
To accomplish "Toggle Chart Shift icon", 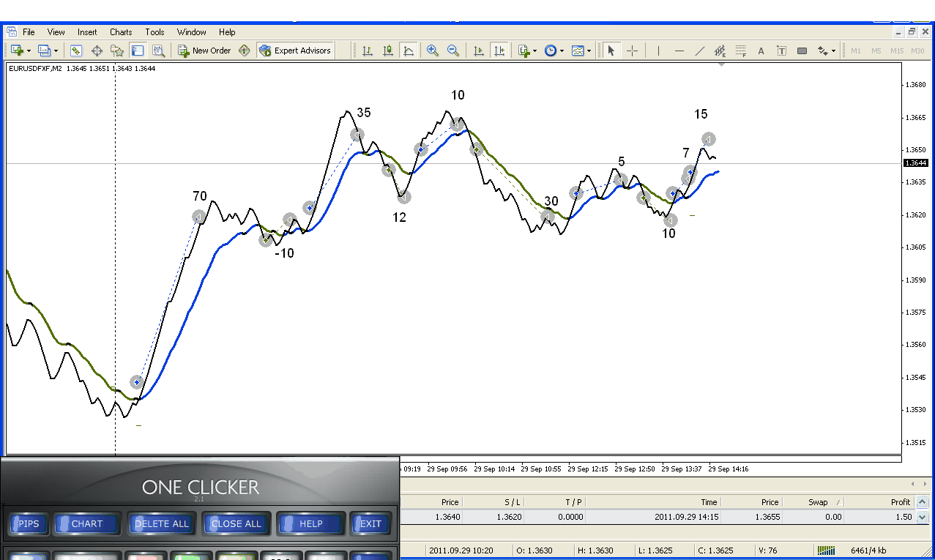I will [x=499, y=51].
